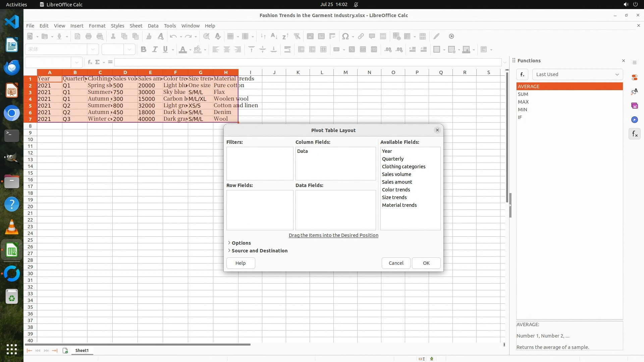Open the sidebar Gallery deck
Viewport: 644px width, 362px height.
(634, 106)
